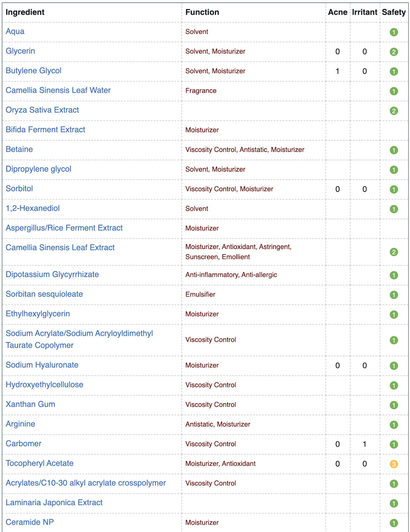410x532 pixels.
Task: Open the 1,2-Hexanediol ingredient link
Action: [33, 208]
